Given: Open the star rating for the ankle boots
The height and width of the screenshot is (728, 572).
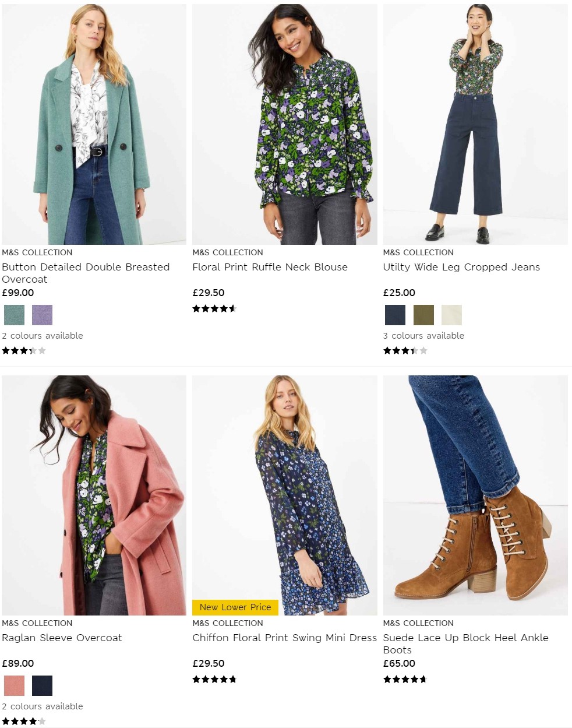Looking at the screenshot, I should 404,679.
